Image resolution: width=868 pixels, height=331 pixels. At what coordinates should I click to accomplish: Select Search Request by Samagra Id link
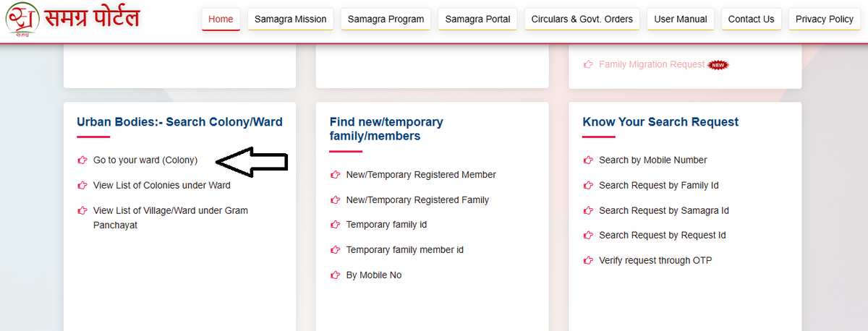[663, 210]
